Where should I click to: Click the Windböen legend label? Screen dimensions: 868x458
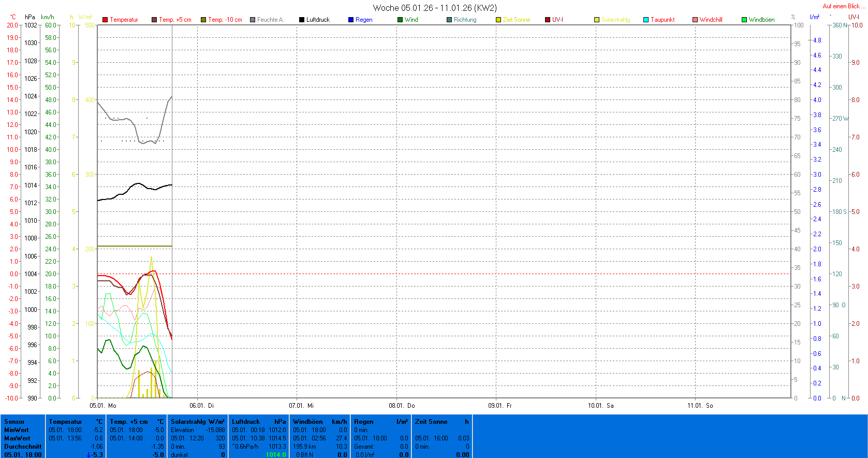761,20
